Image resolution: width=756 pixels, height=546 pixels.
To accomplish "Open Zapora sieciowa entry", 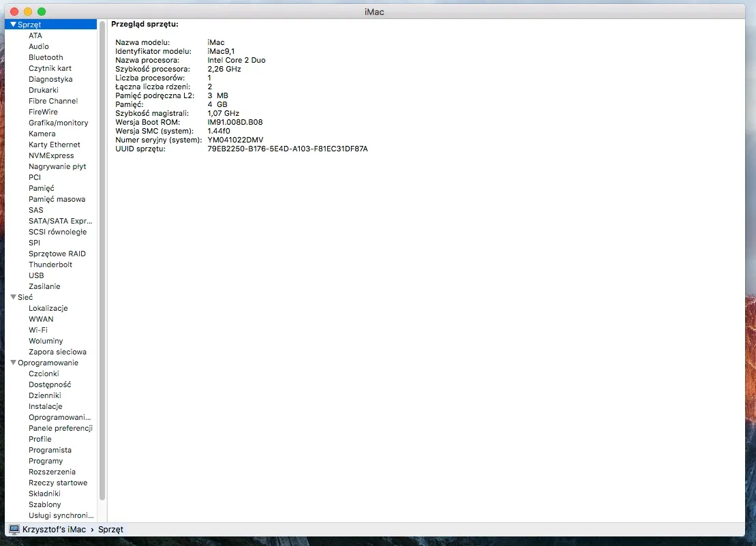I will [x=57, y=352].
